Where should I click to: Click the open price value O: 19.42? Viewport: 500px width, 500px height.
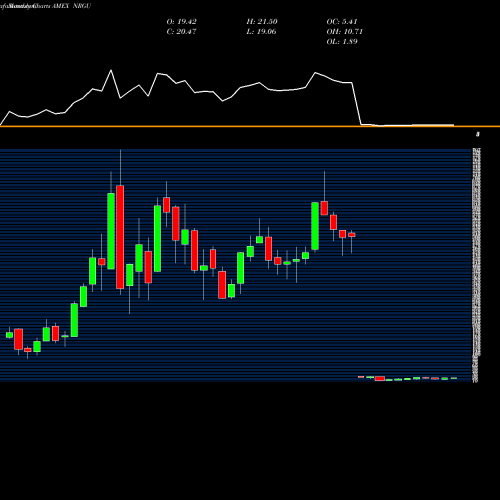pos(181,22)
